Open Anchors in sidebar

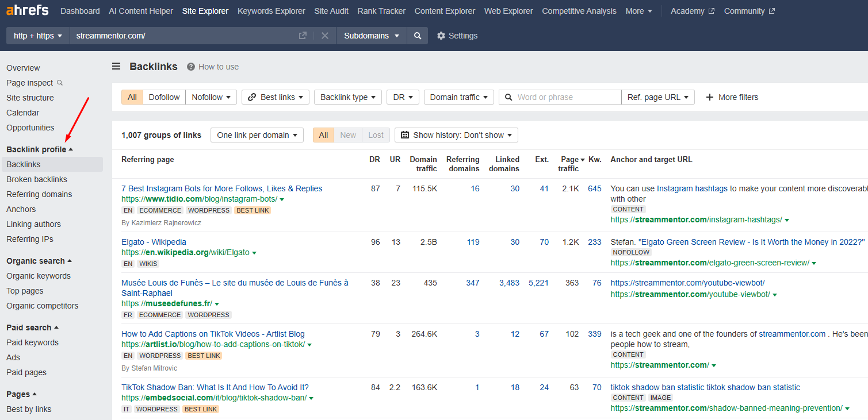coord(21,209)
